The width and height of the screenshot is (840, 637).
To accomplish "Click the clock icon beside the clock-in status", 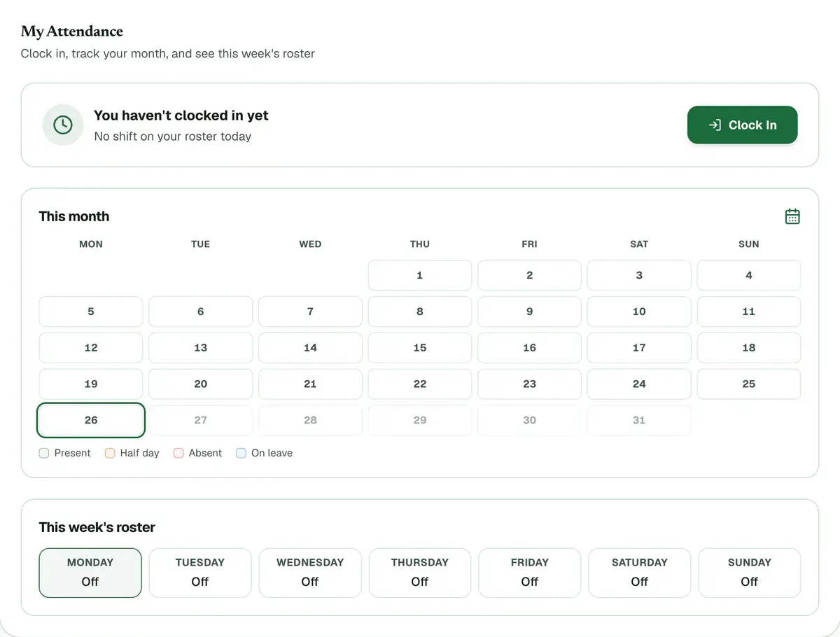I will point(63,125).
